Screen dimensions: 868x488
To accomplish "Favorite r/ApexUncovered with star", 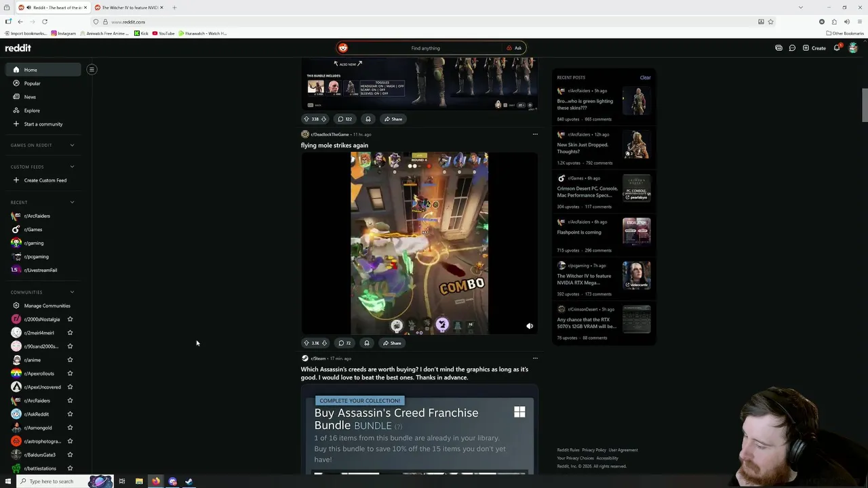I will 70,387.
